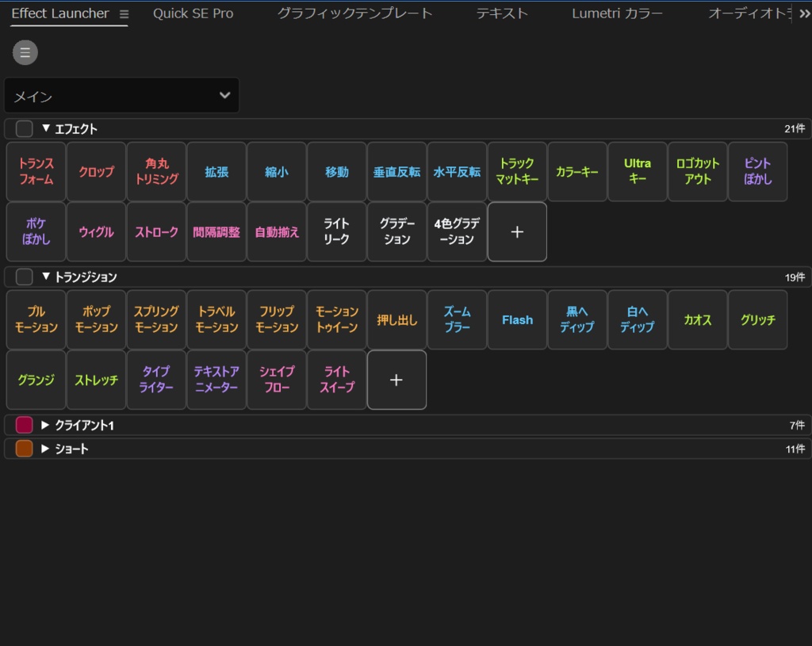Toggle the エフェクト section checkbox
The height and width of the screenshot is (646, 812).
(x=25, y=128)
